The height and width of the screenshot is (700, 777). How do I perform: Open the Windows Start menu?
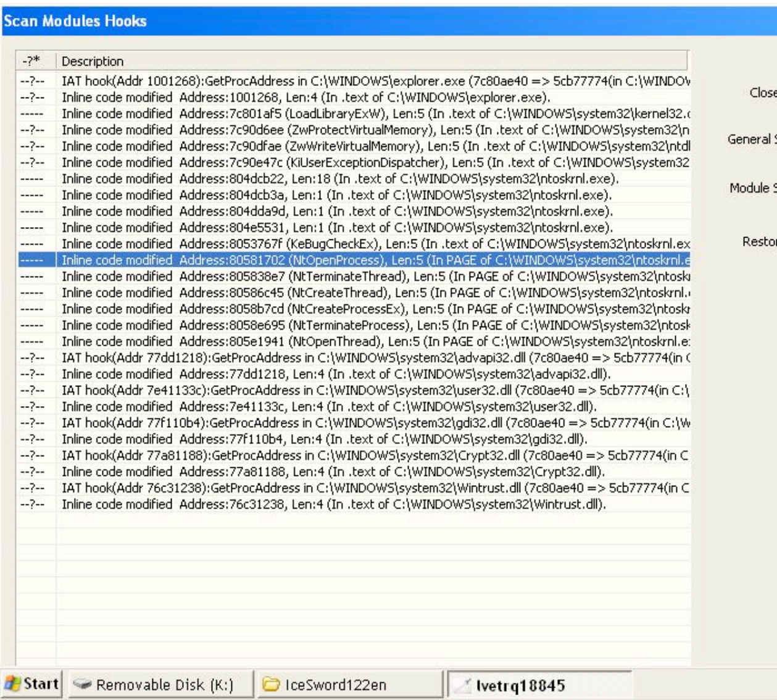pos(32,684)
